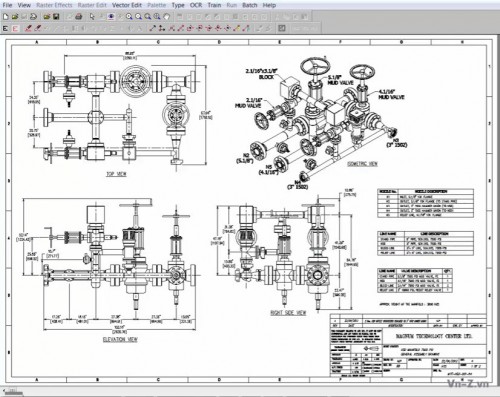Click the scanner acquire icon in the top toolbar

(33, 17)
